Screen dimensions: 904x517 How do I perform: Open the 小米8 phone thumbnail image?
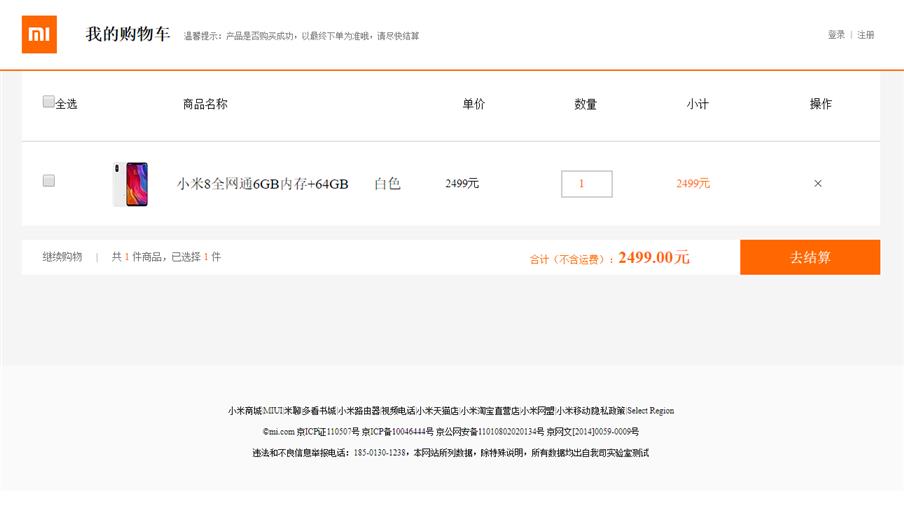point(130,184)
